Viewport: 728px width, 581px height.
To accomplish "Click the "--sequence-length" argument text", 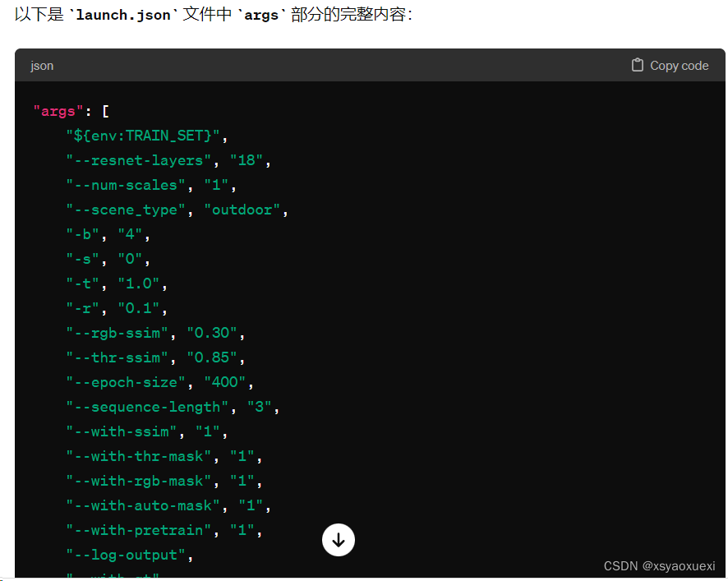I will pos(148,406).
